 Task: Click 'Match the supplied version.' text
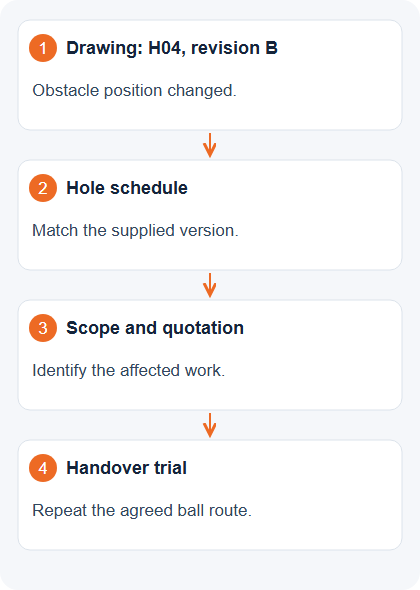[135, 230]
